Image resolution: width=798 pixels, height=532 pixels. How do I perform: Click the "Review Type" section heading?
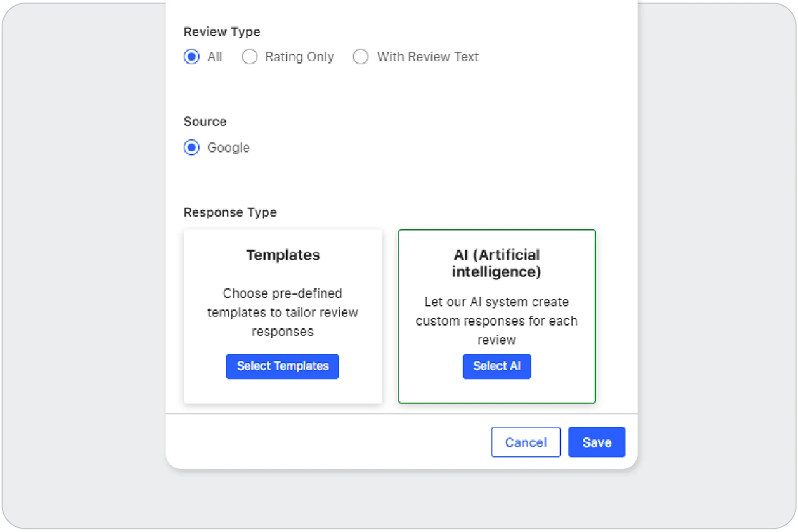pos(222,32)
